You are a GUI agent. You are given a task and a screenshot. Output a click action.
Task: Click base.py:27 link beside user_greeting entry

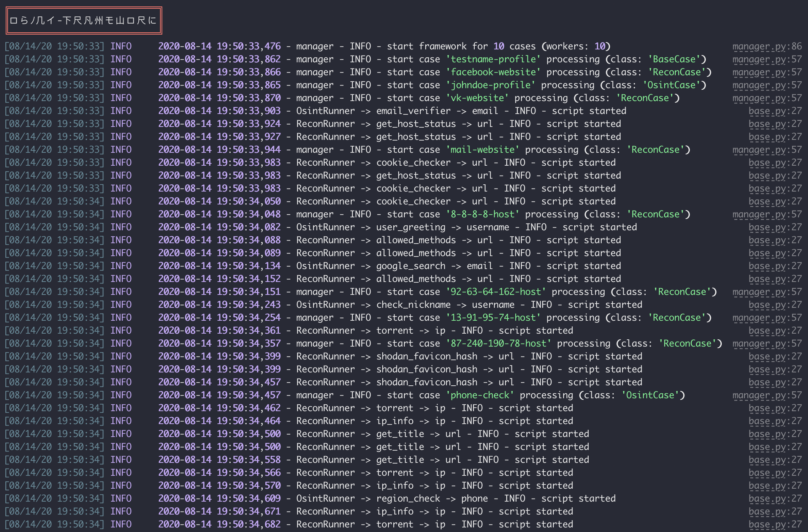775,227
